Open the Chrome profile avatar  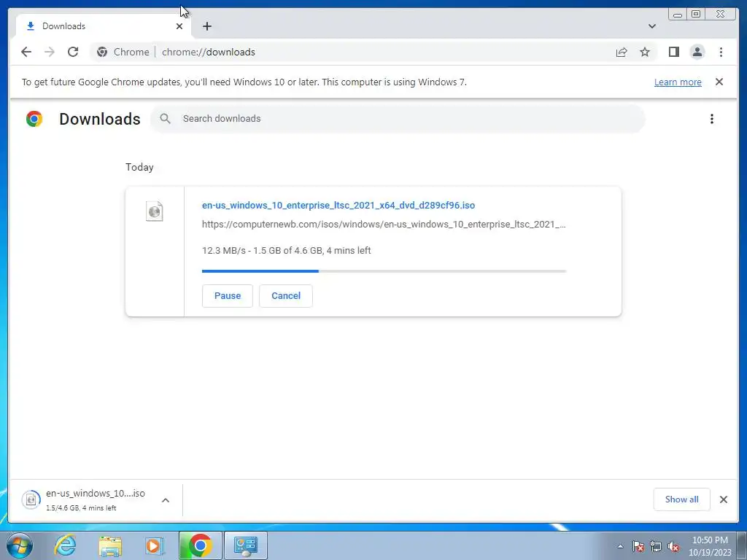point(697,52)
